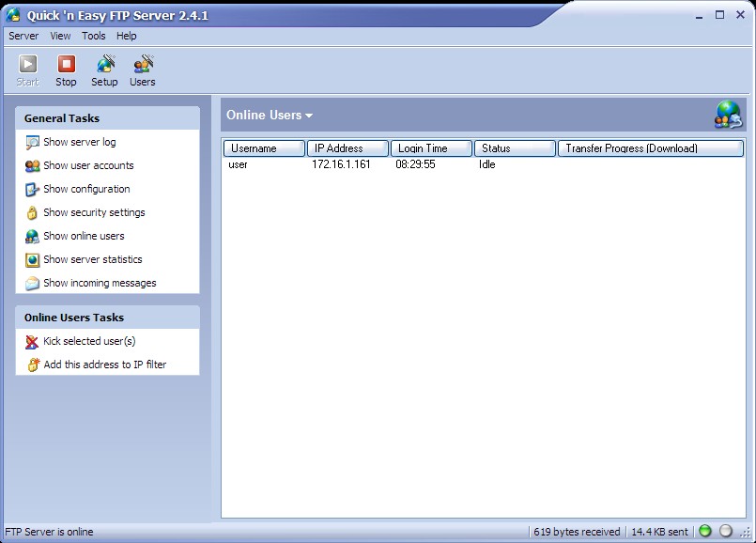The width and height of the screenshot is (756, 543).
Task: Click the padlock icon beside Show security settings
Action: click(32, 212)
